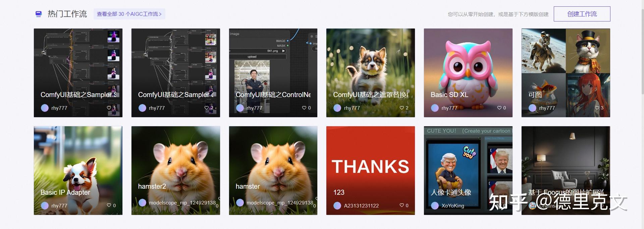Screen dimensions: 644x229
Task: Like the 可图 workflow via heart icon
Action: point(597,108)
